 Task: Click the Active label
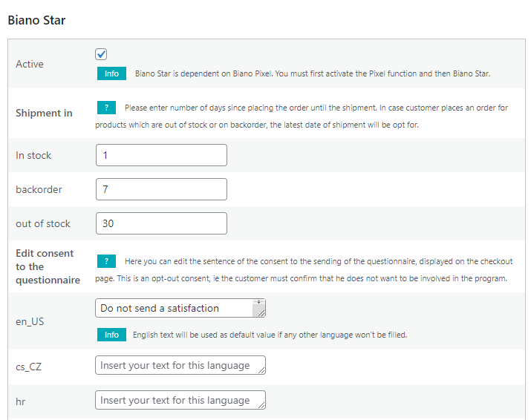pos(30,64)
